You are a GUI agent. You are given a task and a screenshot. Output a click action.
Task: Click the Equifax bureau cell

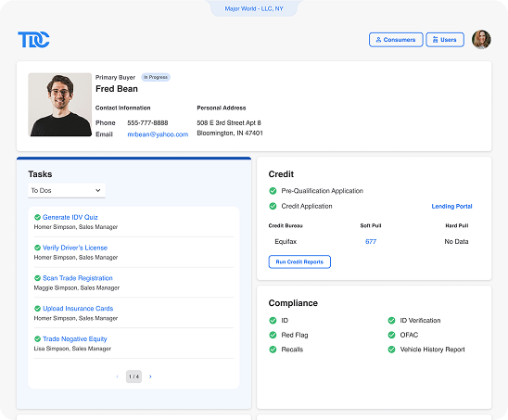(286, 241)
